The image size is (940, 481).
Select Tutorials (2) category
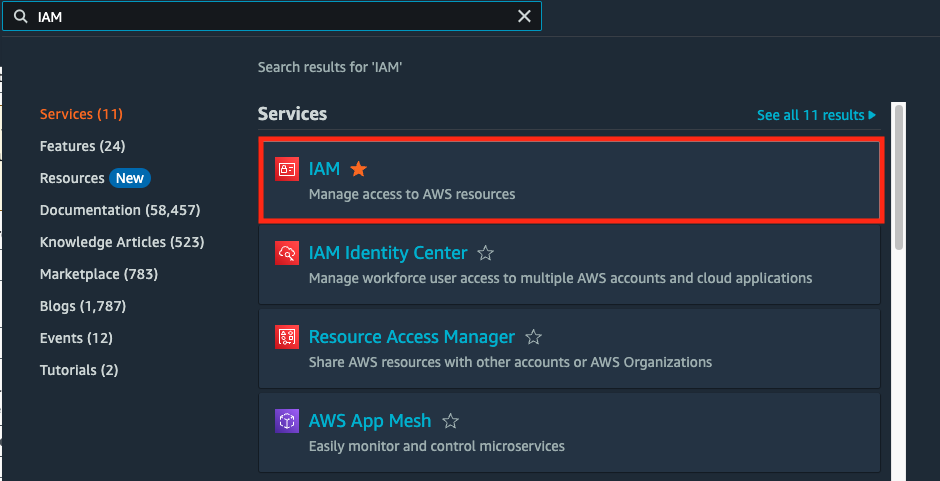click(x=79, y=370)
